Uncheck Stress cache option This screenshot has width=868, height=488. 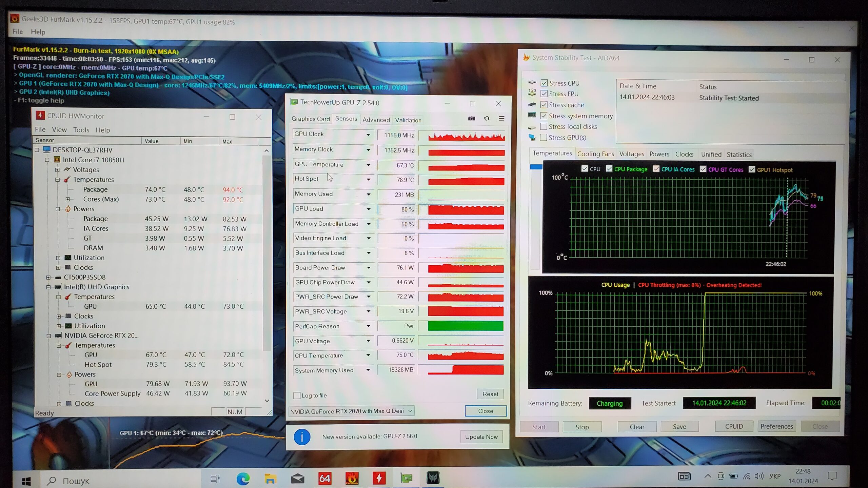544,105
